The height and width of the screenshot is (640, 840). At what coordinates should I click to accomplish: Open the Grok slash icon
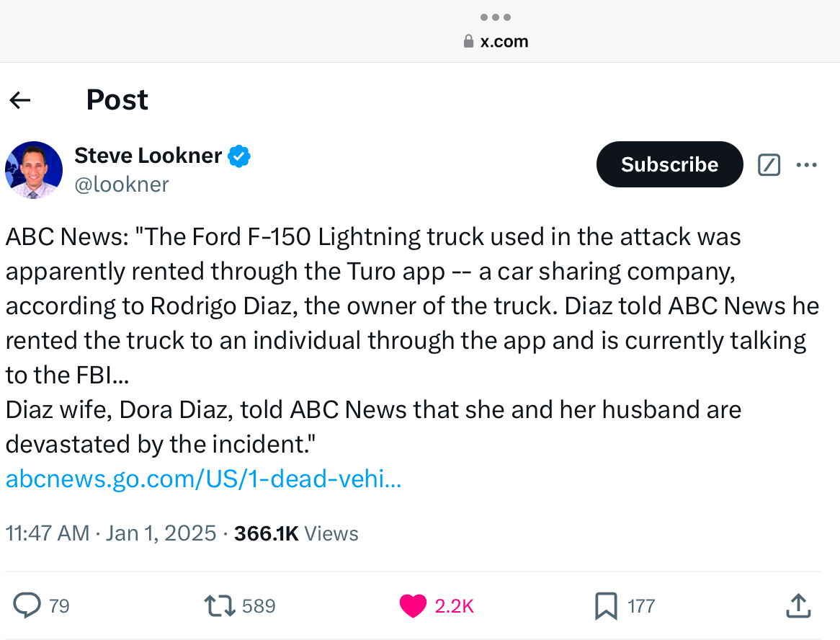point(769,164)
